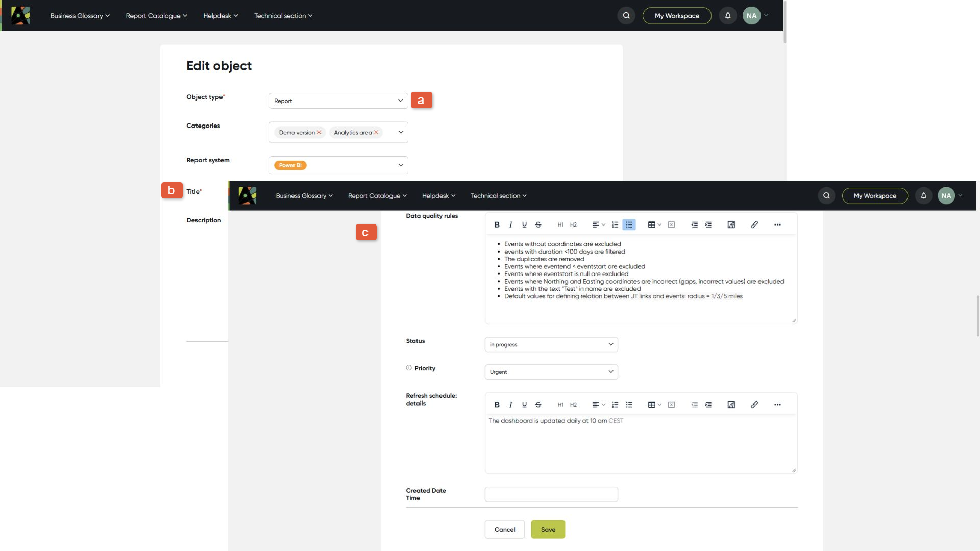Open Technical section menu in lower header
980x551 pixels.
pyautogui.click(x=498, y=196)
